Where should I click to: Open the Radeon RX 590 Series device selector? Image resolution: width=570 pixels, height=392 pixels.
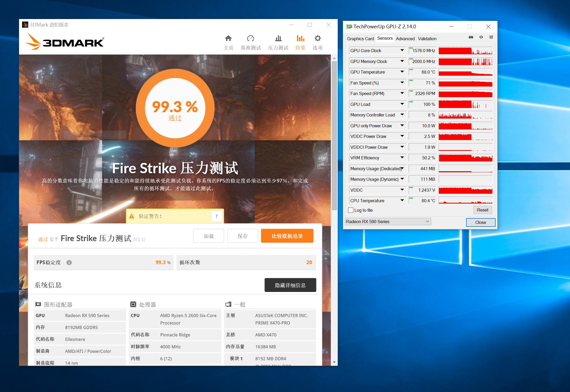(388, 222)
